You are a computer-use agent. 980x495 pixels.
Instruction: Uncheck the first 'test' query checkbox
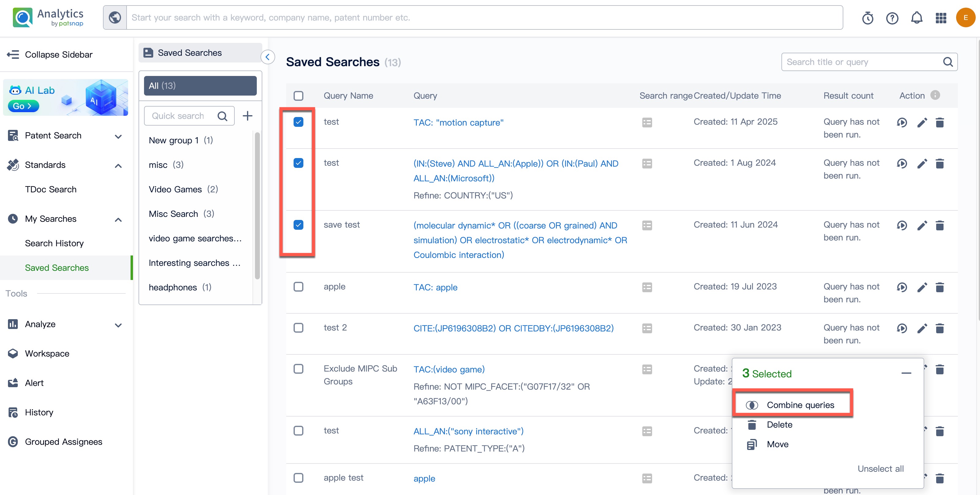(x=298, y=122)
